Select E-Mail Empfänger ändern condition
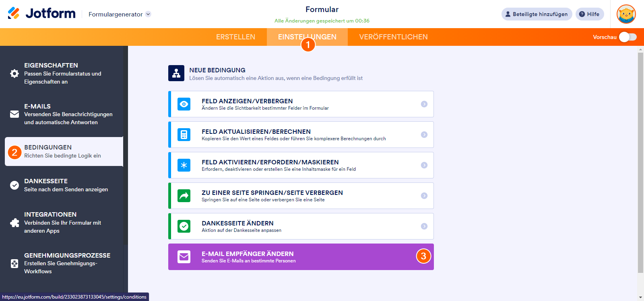 [301, 257]
